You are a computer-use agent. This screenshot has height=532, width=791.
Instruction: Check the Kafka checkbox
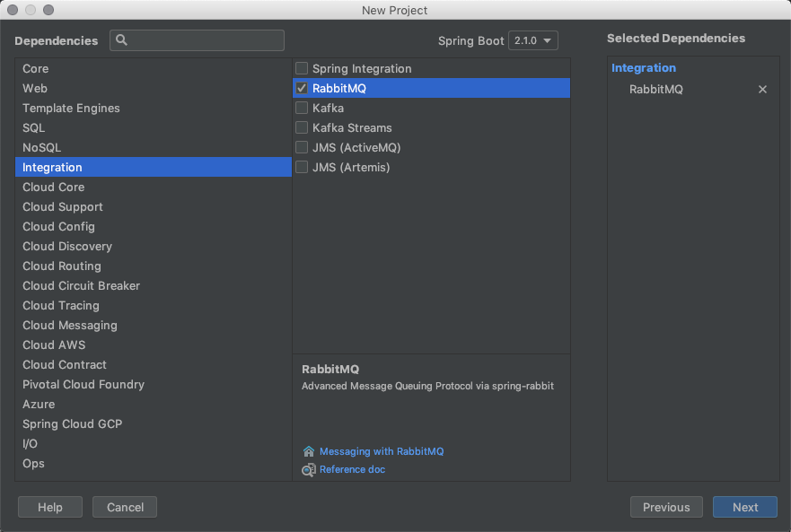pos(301,108)
